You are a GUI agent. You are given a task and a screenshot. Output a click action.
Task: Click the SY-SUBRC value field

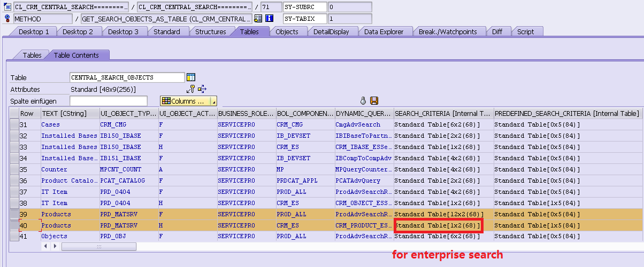[350, 7]
